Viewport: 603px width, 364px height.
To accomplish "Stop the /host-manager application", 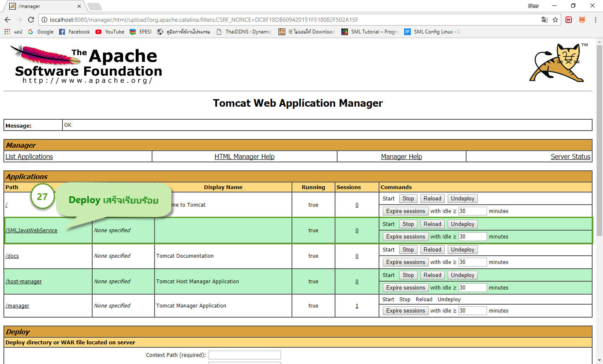I will point(408,275).
